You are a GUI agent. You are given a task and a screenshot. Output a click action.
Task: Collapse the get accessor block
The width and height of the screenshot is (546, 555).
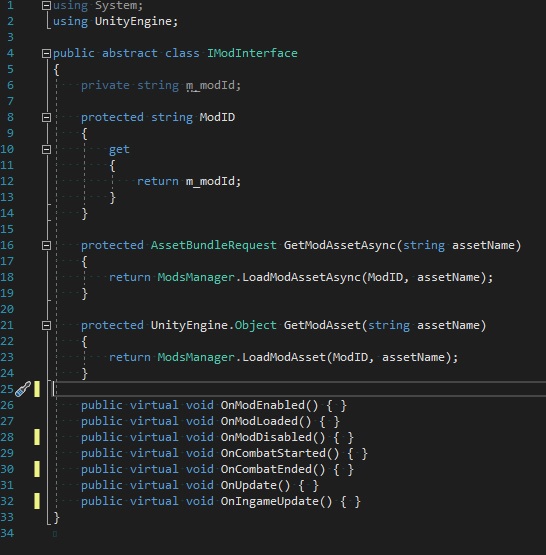46,149
